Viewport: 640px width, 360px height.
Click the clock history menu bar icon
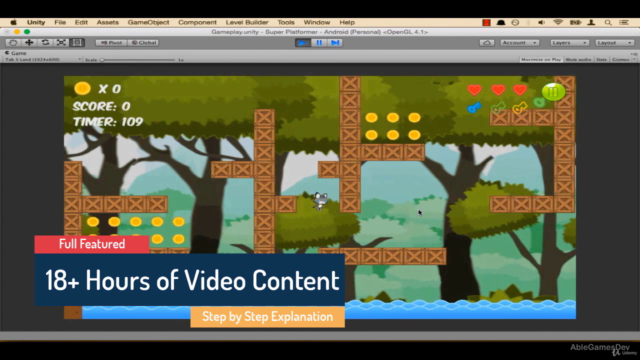pos(515,22)
